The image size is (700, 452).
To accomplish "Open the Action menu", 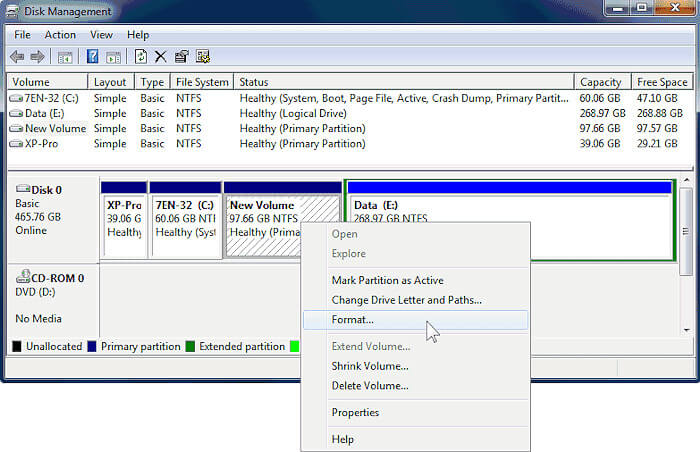I will [x=60, y=35].
